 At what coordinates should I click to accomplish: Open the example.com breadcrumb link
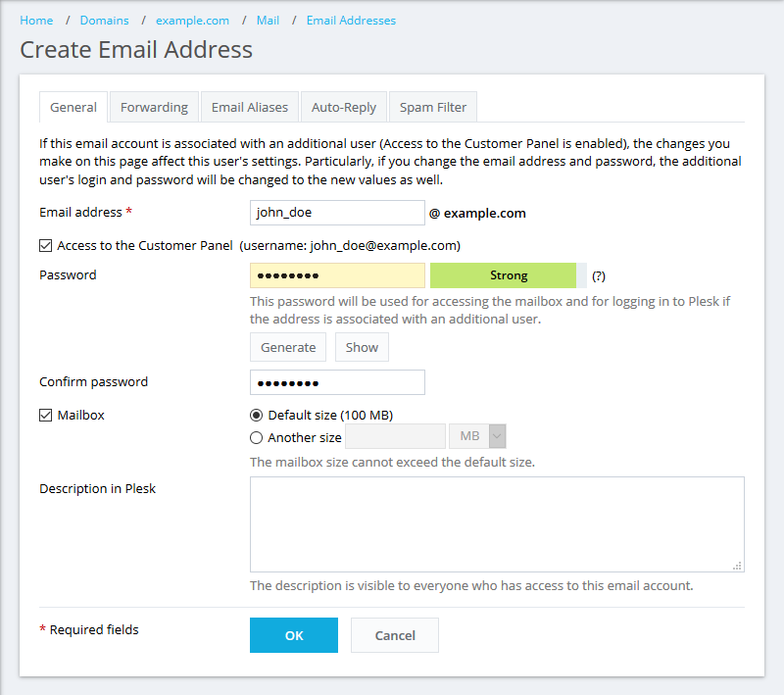(192, 21)
